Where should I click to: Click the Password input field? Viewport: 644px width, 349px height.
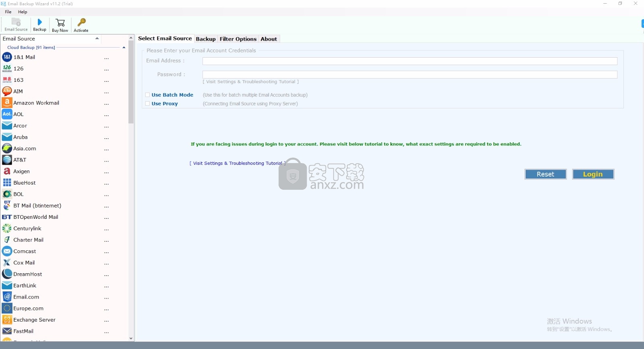(x=410, y=75)
